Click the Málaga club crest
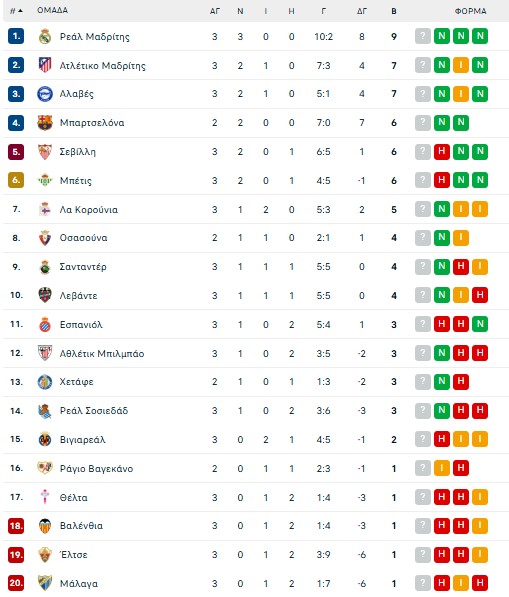The image size is (509, 597). point(45,583)
